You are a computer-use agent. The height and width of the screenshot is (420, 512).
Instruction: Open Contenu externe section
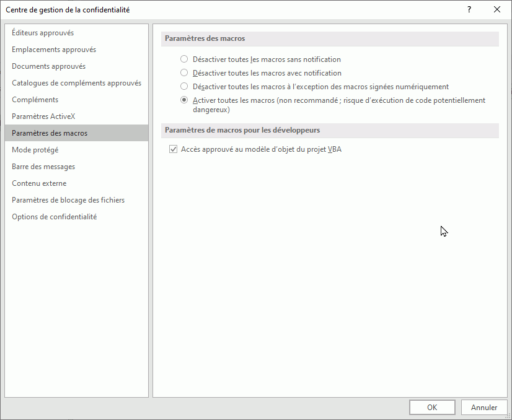click(x=76, y=183)
